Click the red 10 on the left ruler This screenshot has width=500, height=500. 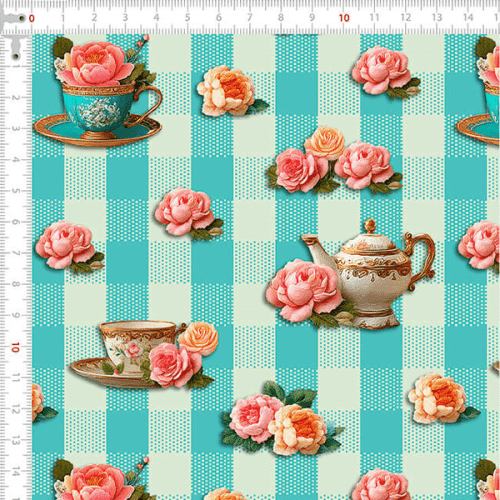click(x=15, y=347)
